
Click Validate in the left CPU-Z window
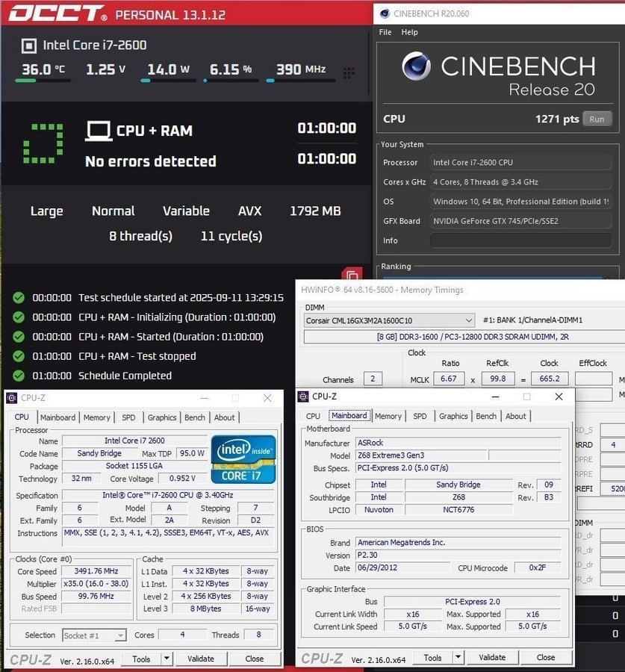(200, 659)
